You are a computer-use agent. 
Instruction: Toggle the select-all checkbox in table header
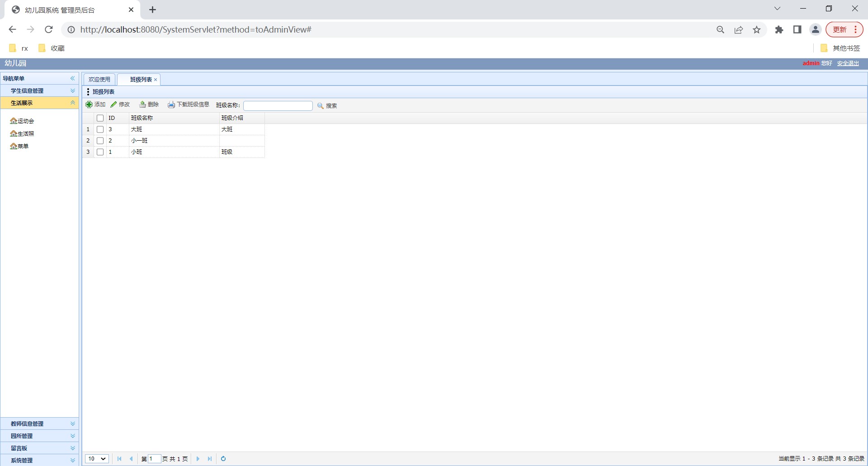(x=100, y=118)
